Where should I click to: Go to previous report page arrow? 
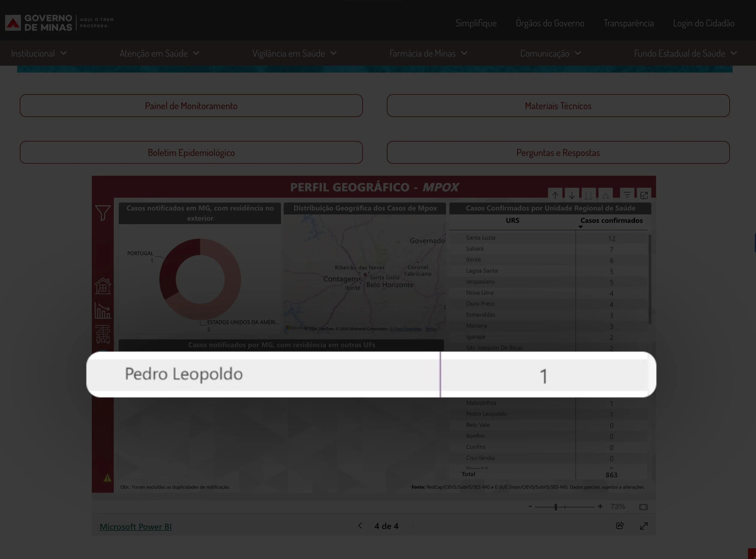coord(360,526)
